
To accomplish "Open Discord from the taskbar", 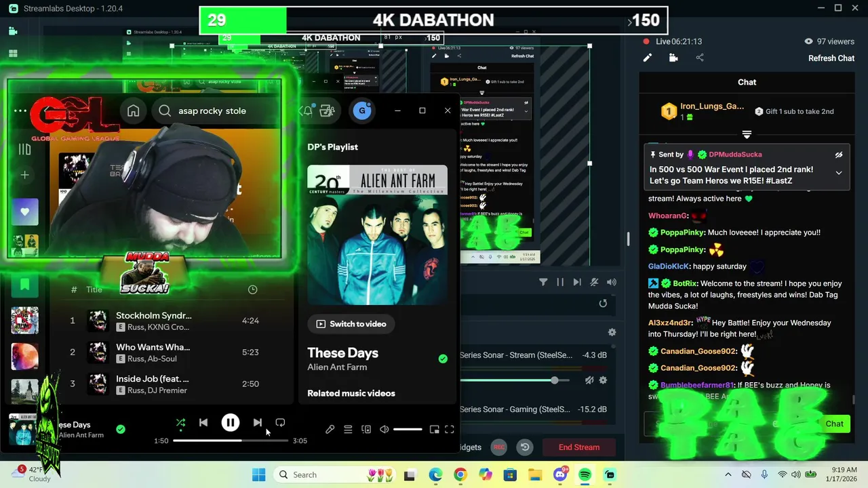I will pos(560,474).
